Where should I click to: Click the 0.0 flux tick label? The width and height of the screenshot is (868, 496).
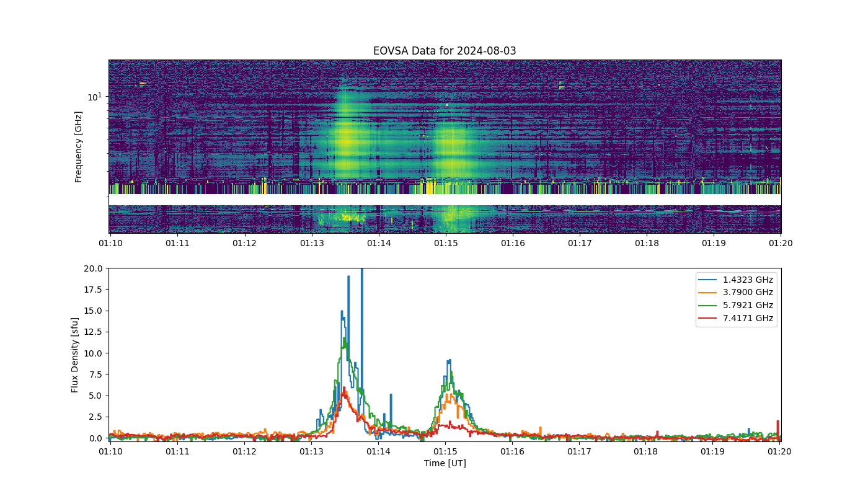click(x=95, y=438)
